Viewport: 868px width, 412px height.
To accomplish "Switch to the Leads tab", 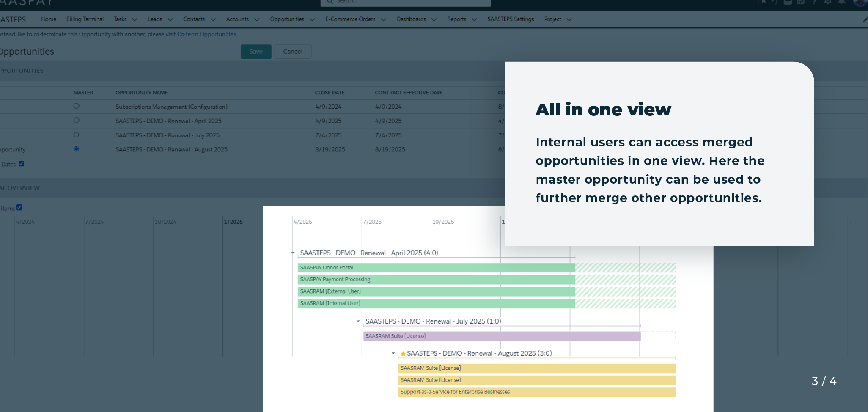I will 155,19.
